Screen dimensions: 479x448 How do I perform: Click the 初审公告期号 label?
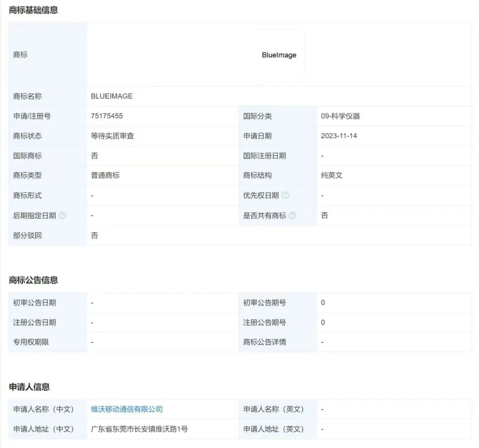point(264,303)
